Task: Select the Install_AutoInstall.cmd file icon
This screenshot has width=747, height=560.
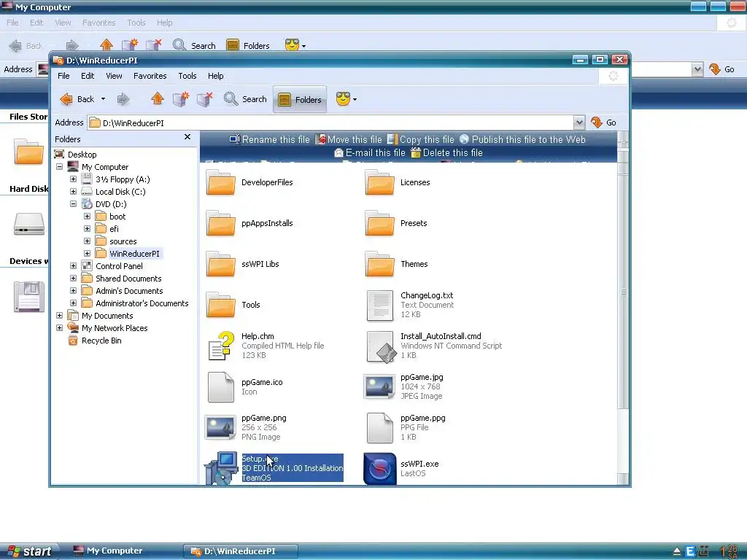Action: pos(381,346)
